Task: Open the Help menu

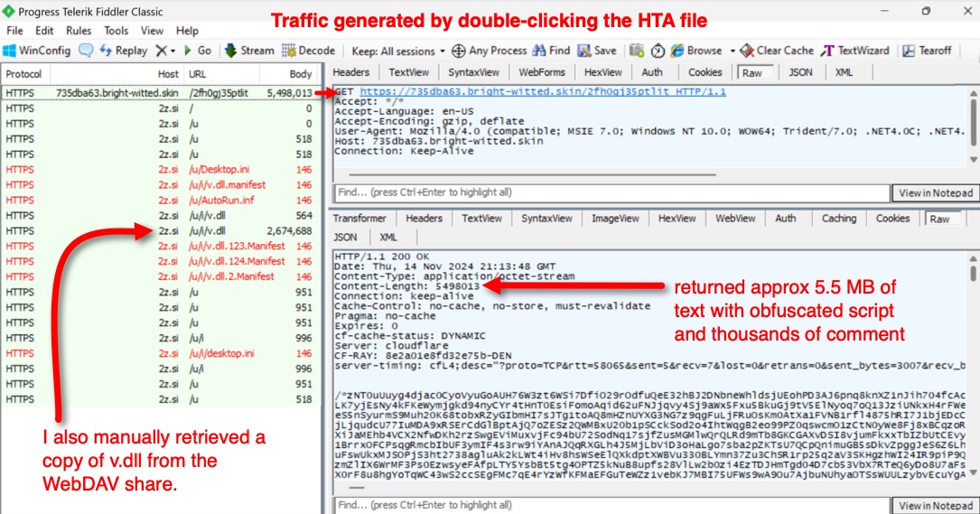Action: (x=187, y=31)
